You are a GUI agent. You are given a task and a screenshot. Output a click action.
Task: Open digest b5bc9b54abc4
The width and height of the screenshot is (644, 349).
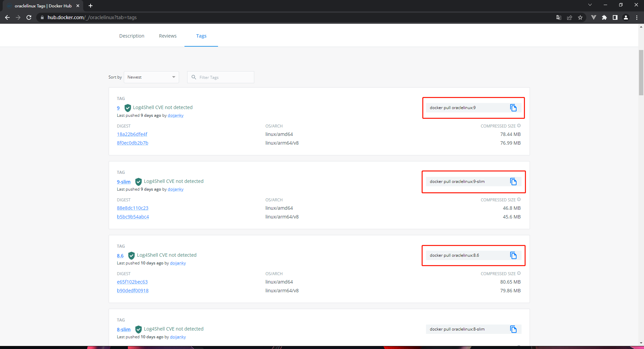[x=133, y=217]
